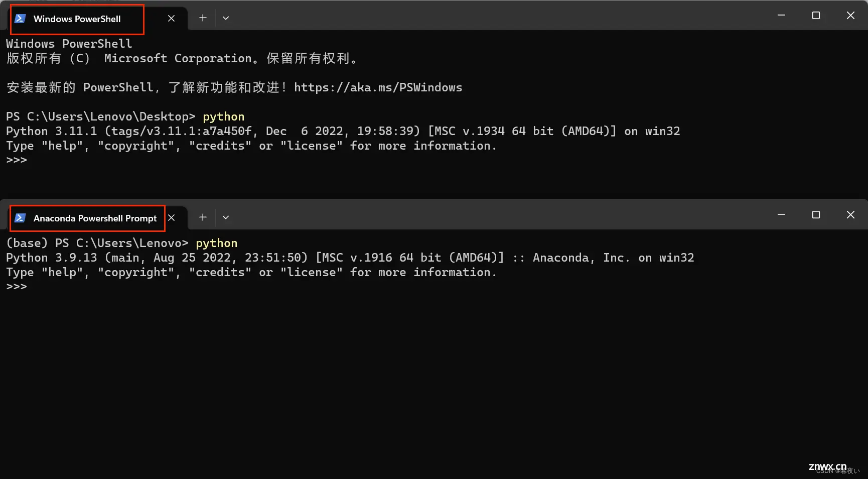The width and height of the screenshot is (868, 479).
Task: Click the '[MSC v.1916 64 bit (AMD64)]' text
Action: (x=409, y=258)
